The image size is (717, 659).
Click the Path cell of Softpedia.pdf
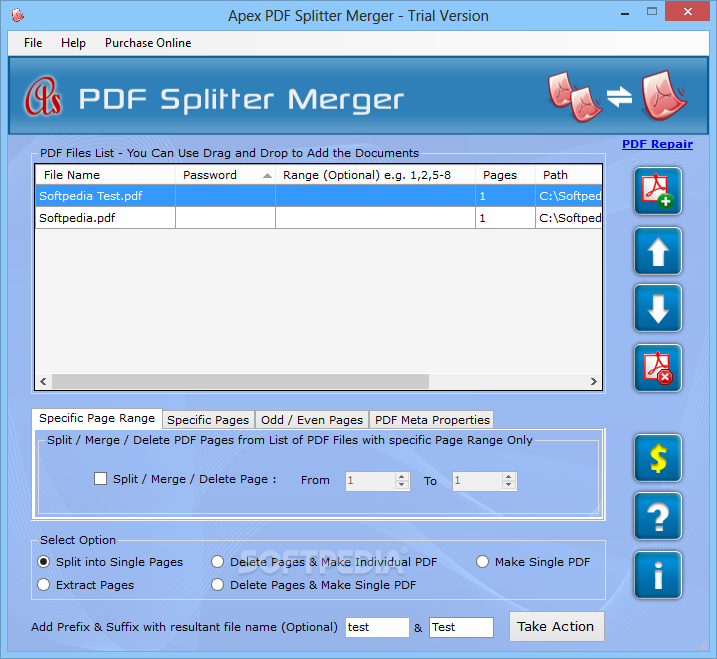[569, 218]
